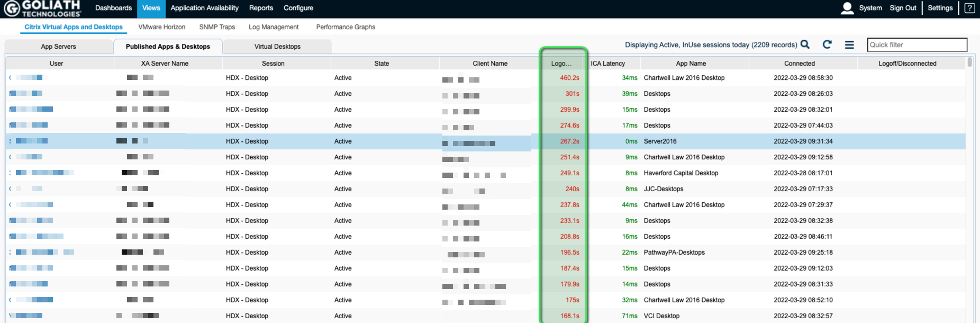Image resolution: width=980 pixels, height=323 pixels.
Task: Switch to VMware Horizon view
Action: (162, 27)
